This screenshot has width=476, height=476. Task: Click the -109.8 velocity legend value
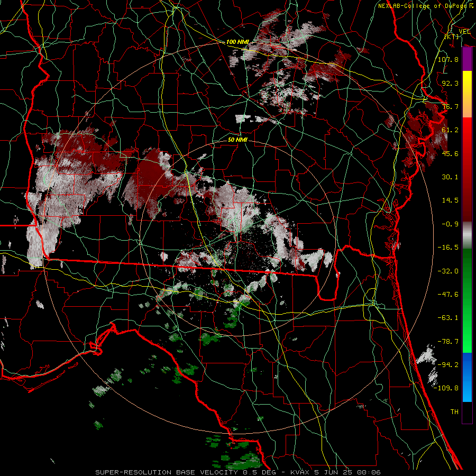pos(446,388)
